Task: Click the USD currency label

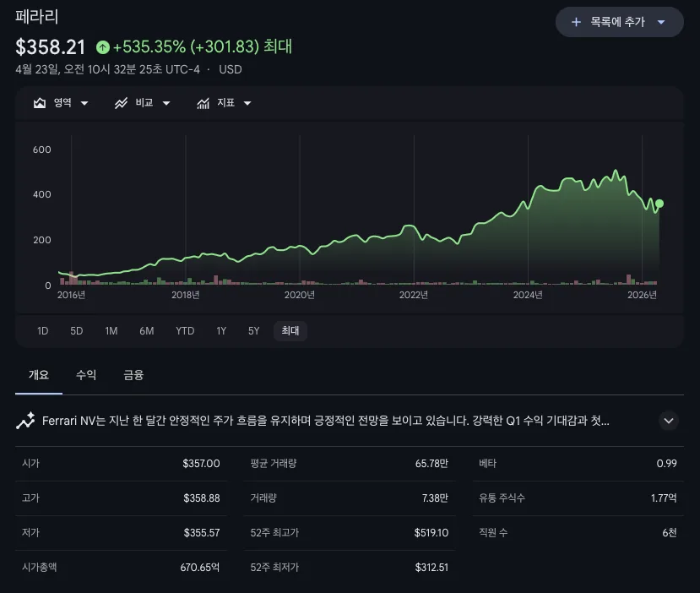Action: click(x=230, y=69)
